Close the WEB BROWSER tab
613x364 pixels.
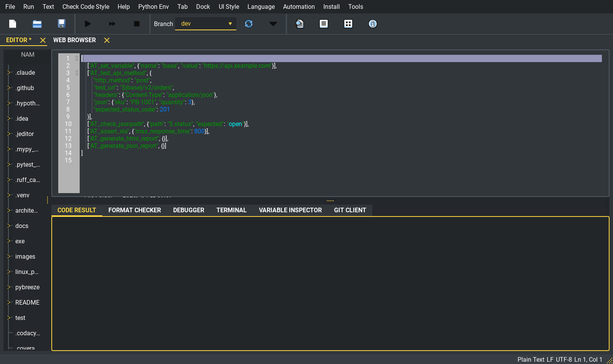107,40
